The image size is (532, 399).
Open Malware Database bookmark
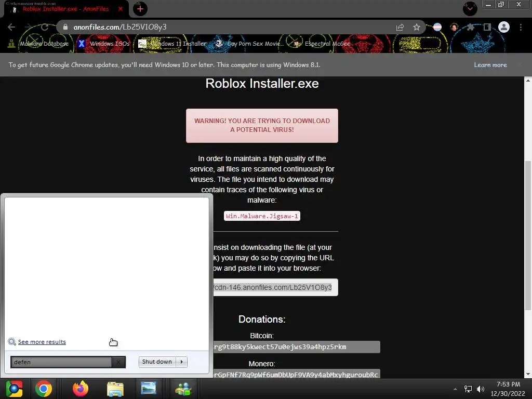[x=38, y=44]
